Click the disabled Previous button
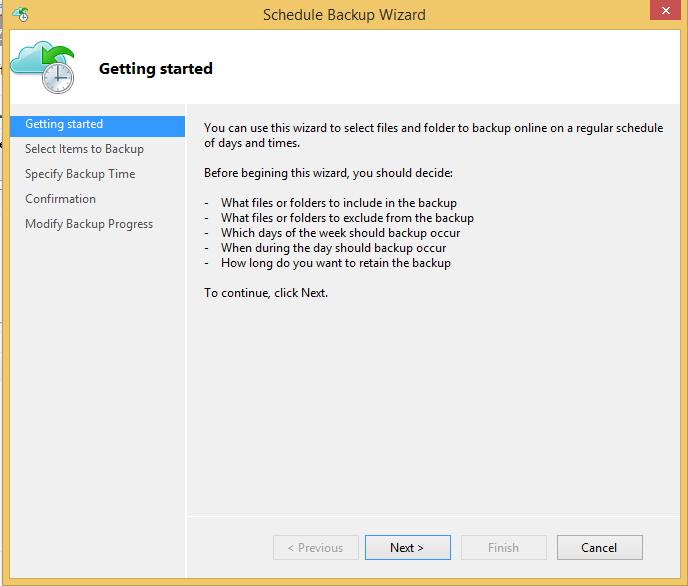688x586 pixels. click(x=315, y=547)
